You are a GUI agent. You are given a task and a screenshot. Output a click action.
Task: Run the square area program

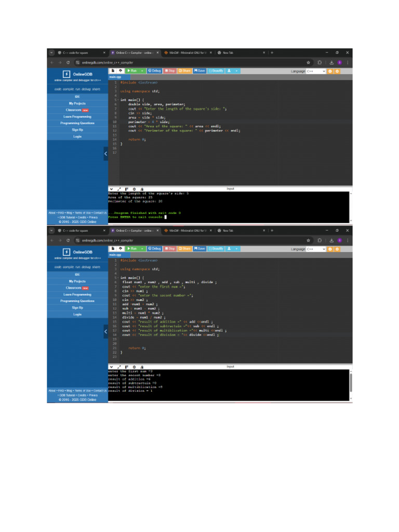coord(132,71)
